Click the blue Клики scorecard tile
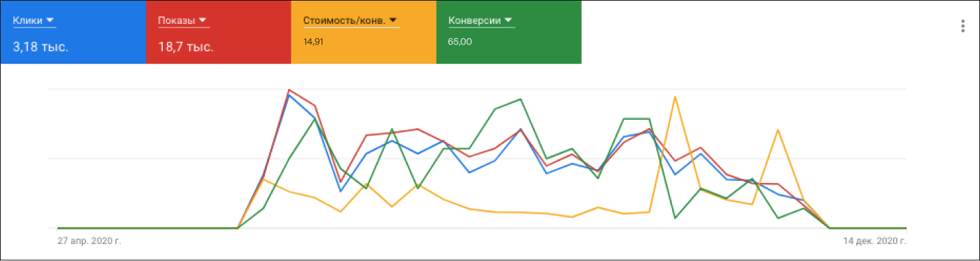Viewport: 980px width, 261px height. coord(73,32)
